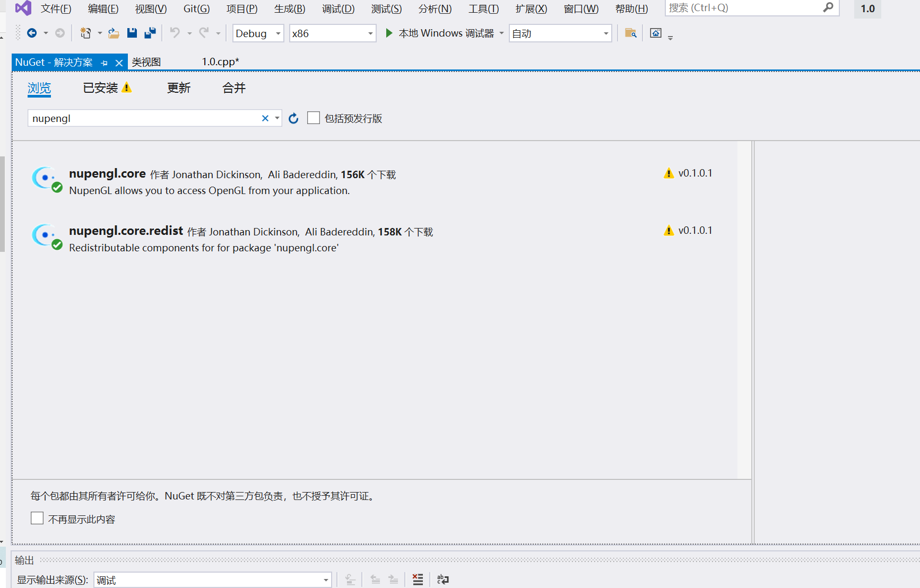Expand the toolbar overflow options arrow
The image size is (920, 588).
click(x=671, y=38)
